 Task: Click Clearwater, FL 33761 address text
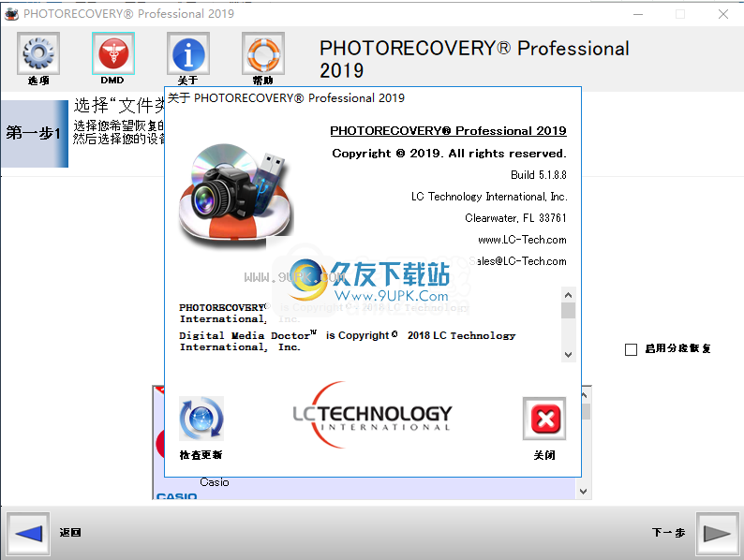click(x=515, y=218)
